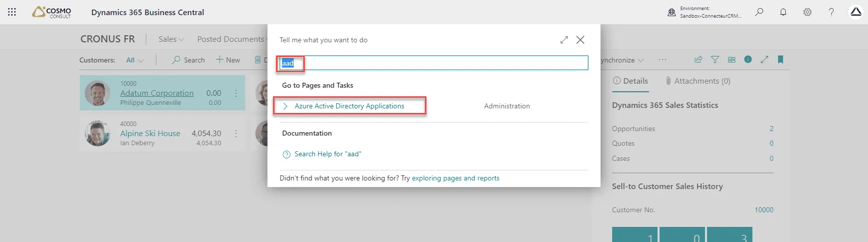Open the settings gear icon
Screen dimensions: 868x242
[x=807, y=12]
